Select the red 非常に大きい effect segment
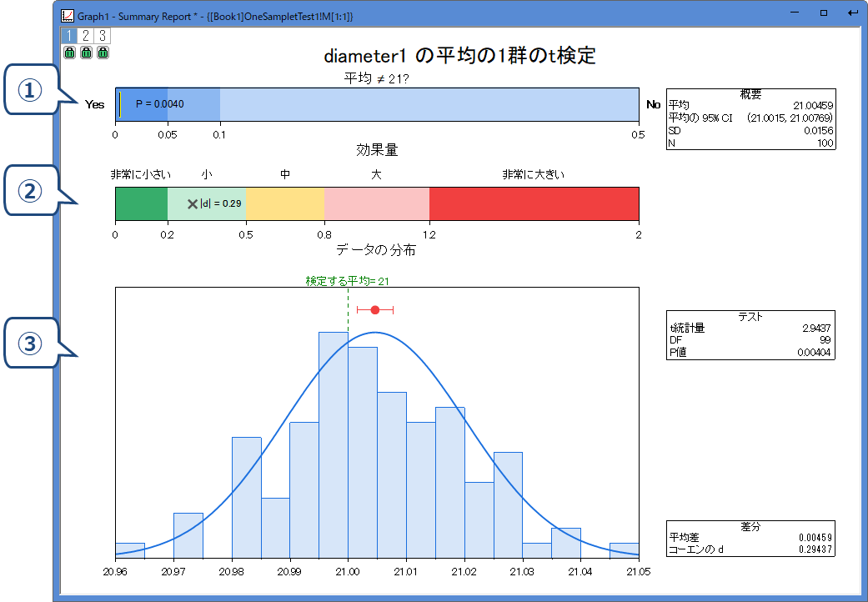 pos(534,203)
